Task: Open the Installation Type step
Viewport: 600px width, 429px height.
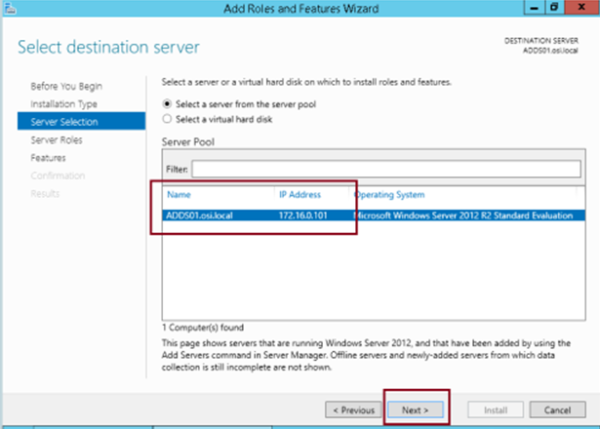Action: click(64, 103)
